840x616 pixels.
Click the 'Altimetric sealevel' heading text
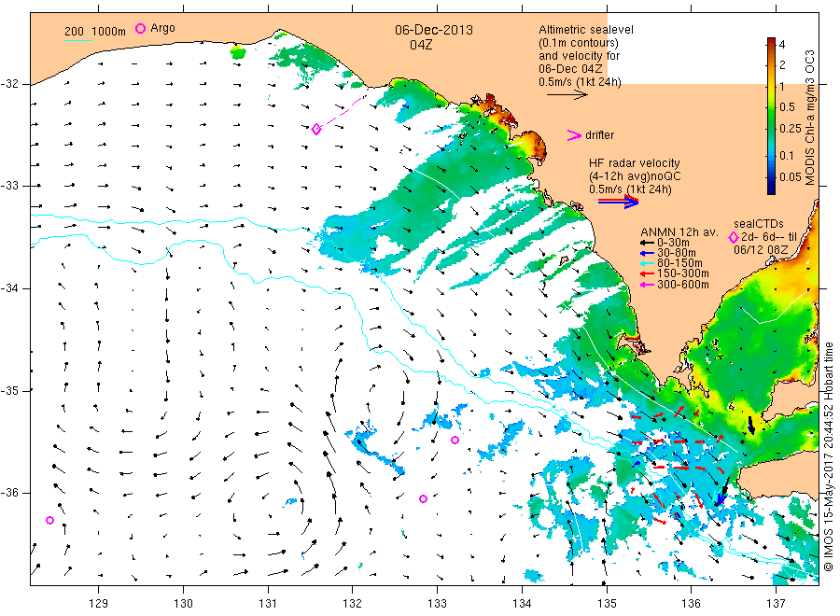(x=586, y=30)
